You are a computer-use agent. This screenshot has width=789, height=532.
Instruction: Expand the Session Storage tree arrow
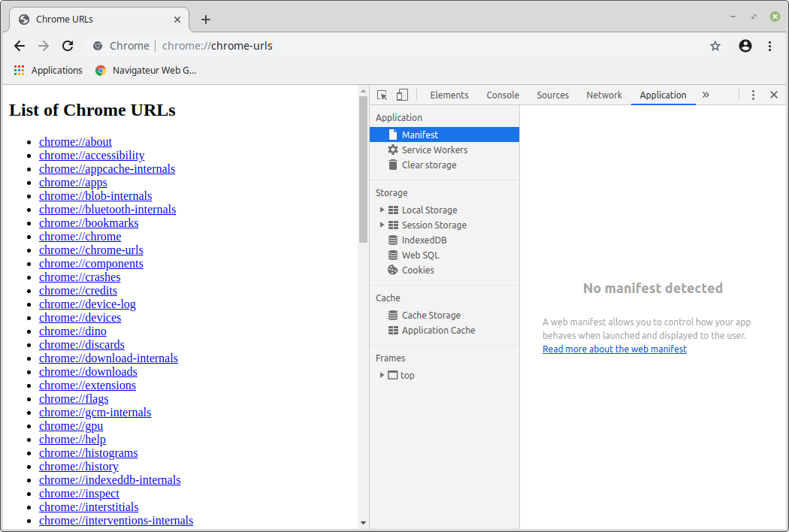(382, 225)
